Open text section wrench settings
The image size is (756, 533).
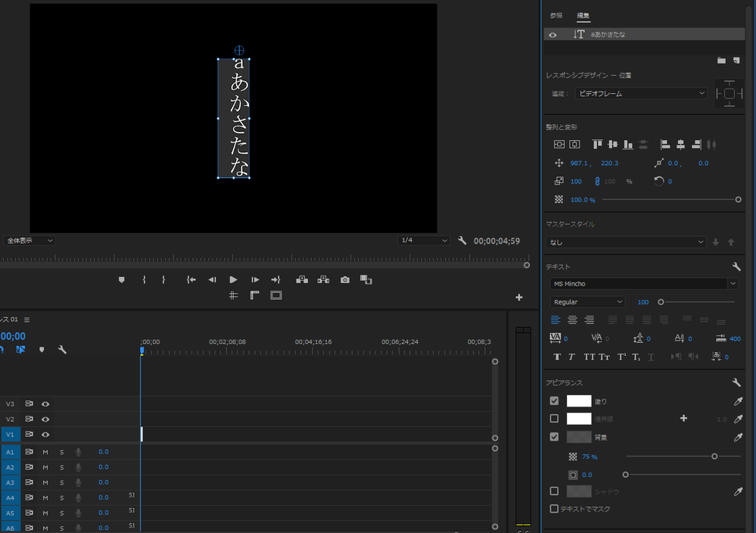(736, 266)
